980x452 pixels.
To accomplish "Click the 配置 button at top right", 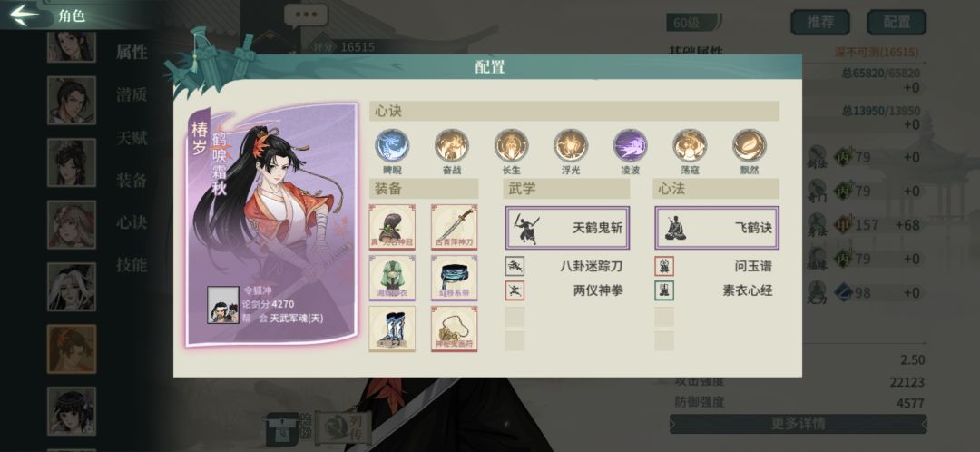I will click(x=897, y=23).
